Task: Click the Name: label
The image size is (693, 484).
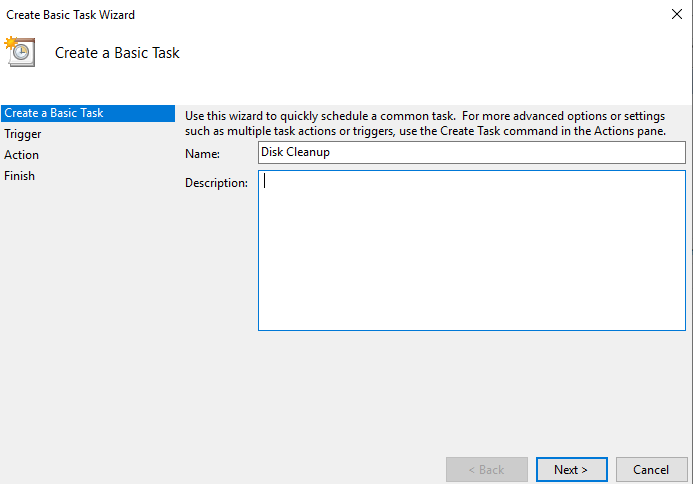Action: [203, 153]
